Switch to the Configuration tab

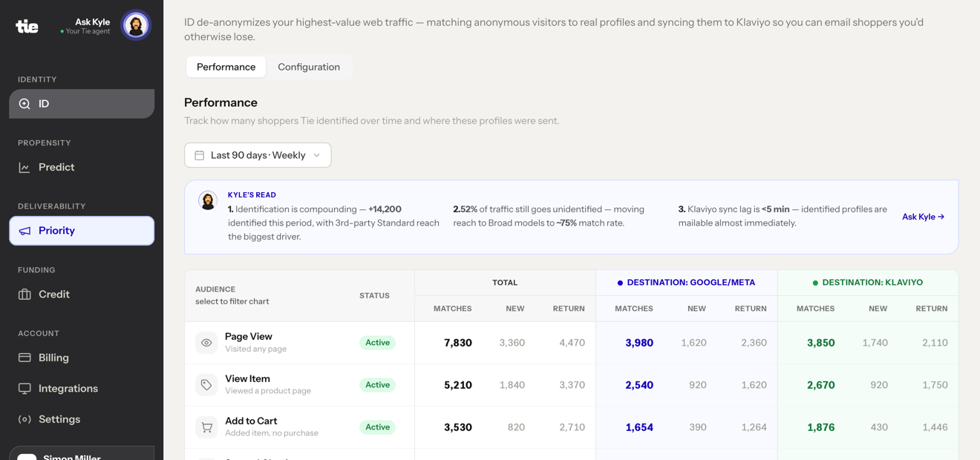(x=309, y=67)
